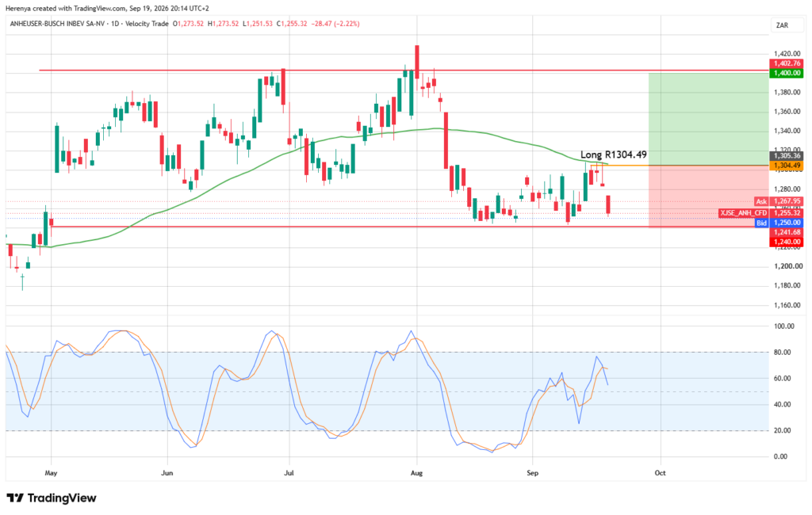Screen dimensions: 812x515
Task: Click the 0.00 oscillator scale label
Action: 782,456
